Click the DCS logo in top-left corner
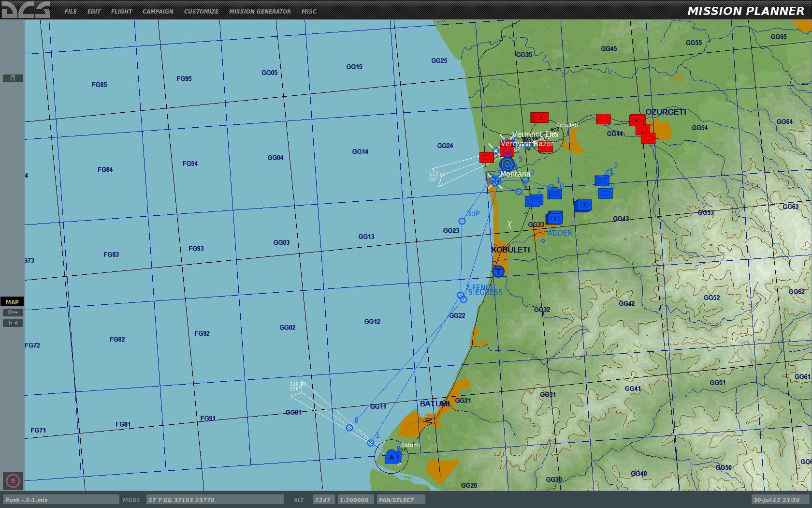Screen dimensions: 812x508 point(26,10)
